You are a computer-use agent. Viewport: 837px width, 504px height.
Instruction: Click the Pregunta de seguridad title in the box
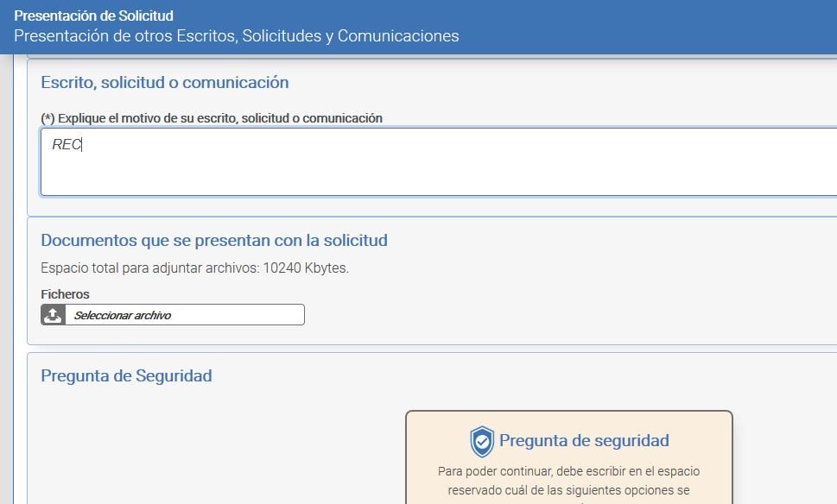tap(584, 441)
